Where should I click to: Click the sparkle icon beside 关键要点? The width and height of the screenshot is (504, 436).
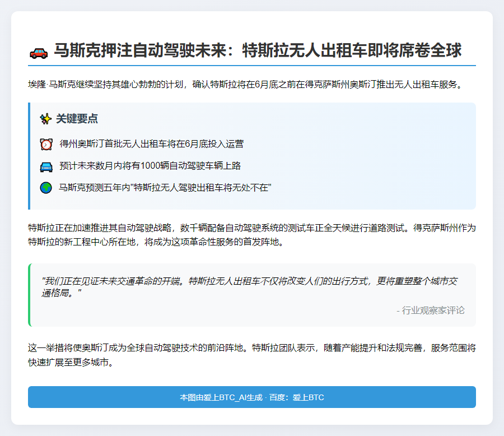46,119
